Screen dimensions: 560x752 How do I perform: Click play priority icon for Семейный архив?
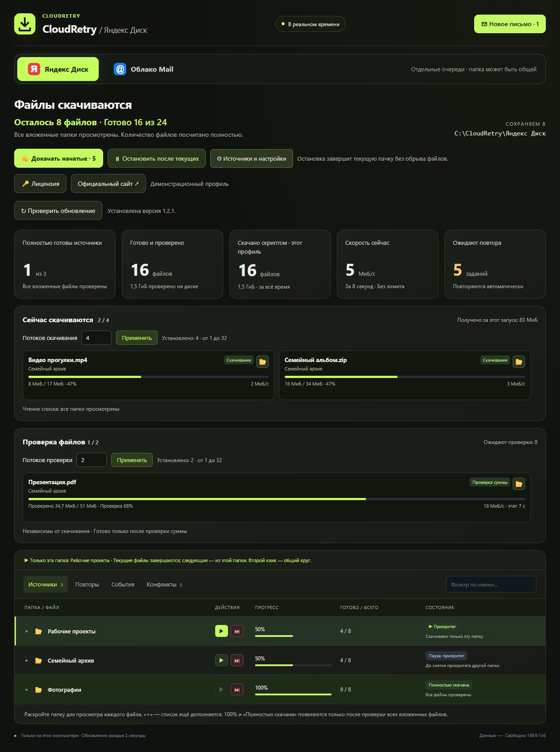pyautogui.click(x=221, y=660)
